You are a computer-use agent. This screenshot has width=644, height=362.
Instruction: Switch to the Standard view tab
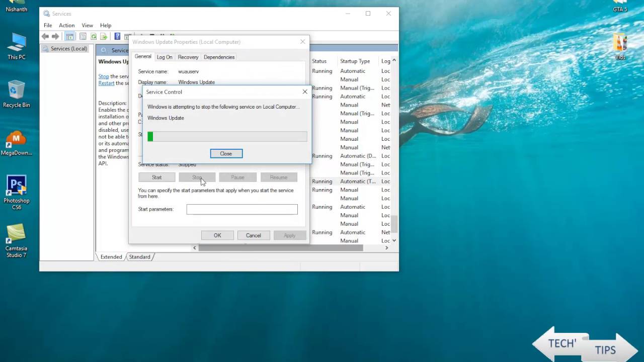[x=140, y=257]
